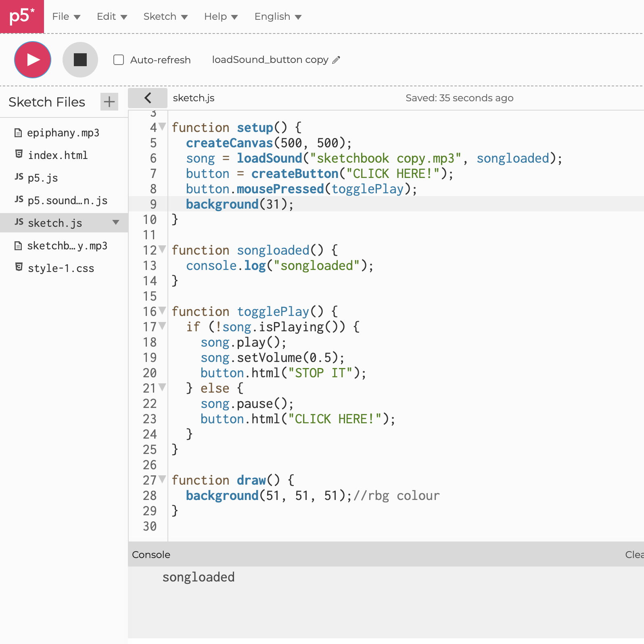Click the "STOP IT" string on line 20
This screenshot has height=644, width=644.
[320, 373]
